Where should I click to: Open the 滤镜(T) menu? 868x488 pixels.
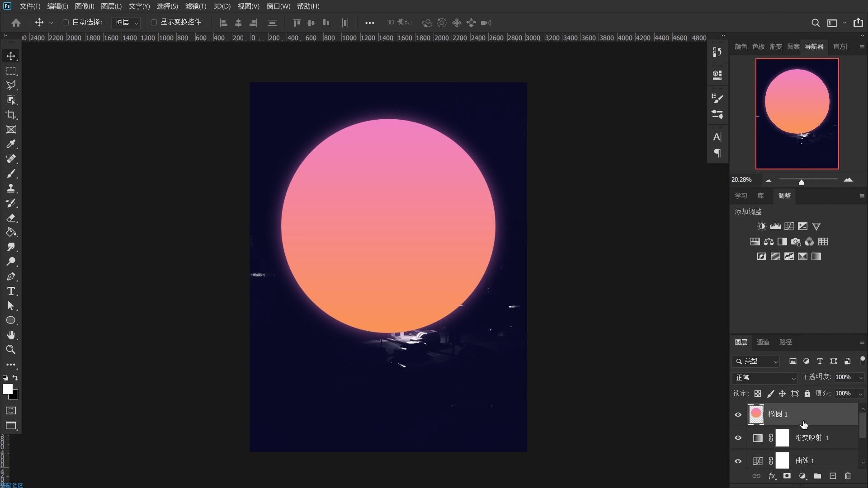tap(196, 6)
